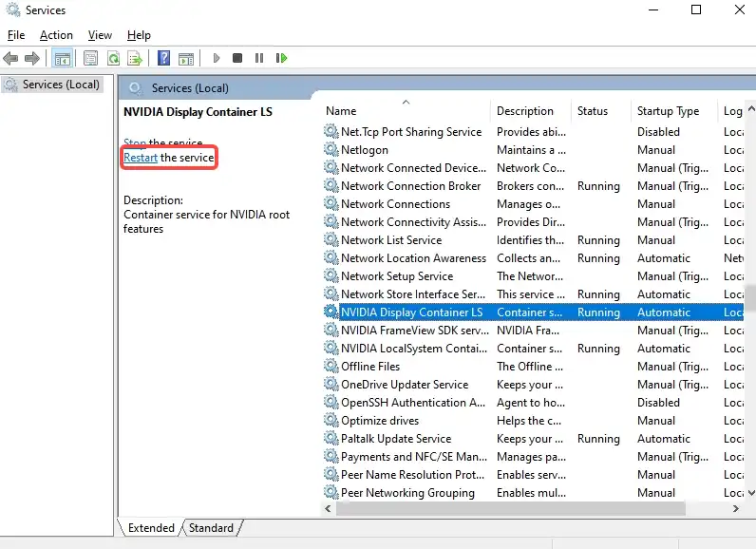Image resolution: width=756 pixels, height=549 pixels.
Task: Select the Network Connection Broker service
Action: click(x=533, y=185)
